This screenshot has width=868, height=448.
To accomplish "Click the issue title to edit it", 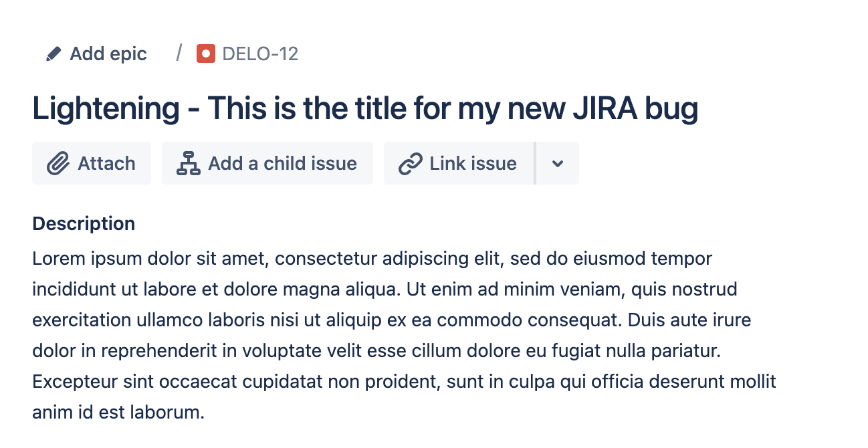I will (365, 109).
